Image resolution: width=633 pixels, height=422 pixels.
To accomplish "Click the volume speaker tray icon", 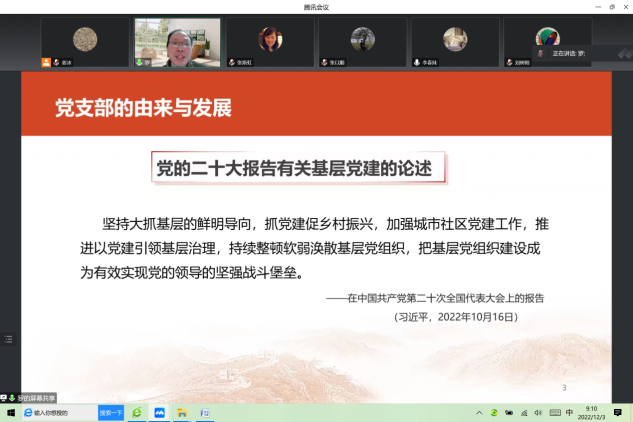I will [538, 412].
